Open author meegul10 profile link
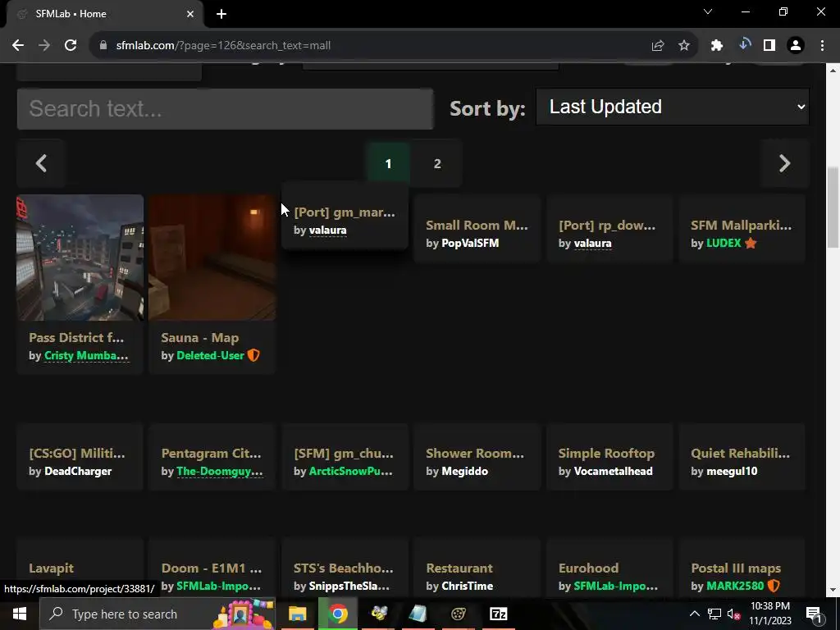The width and height of the screenshot is (840, 630). coord(732,472)
